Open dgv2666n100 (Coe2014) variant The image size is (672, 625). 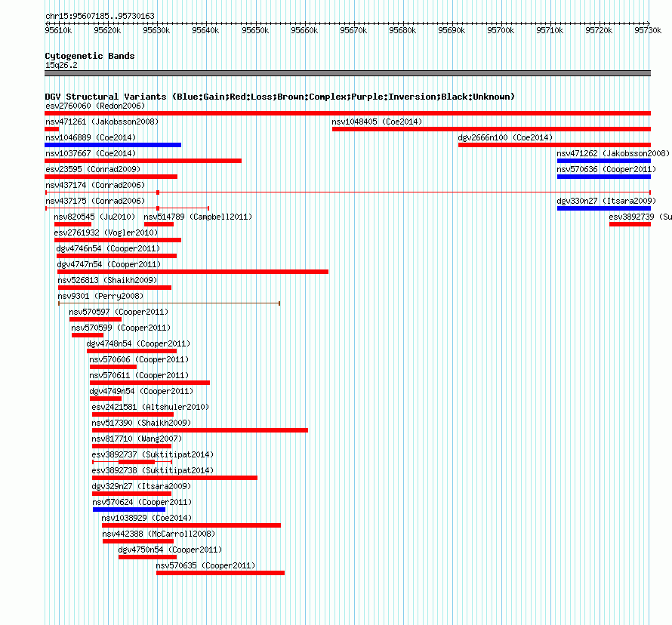coord(505,137)
